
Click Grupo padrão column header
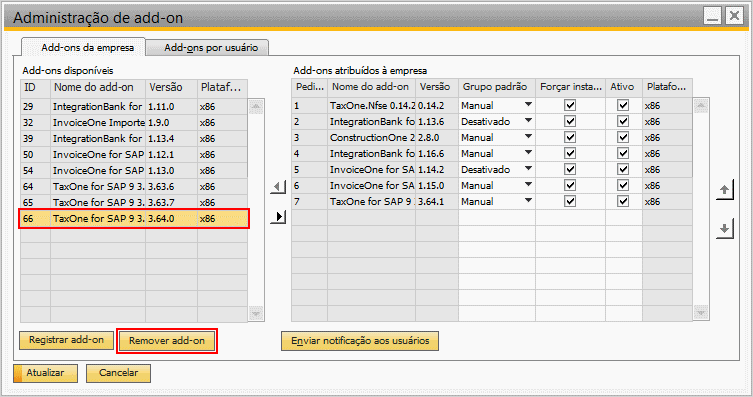click(497, 87)
